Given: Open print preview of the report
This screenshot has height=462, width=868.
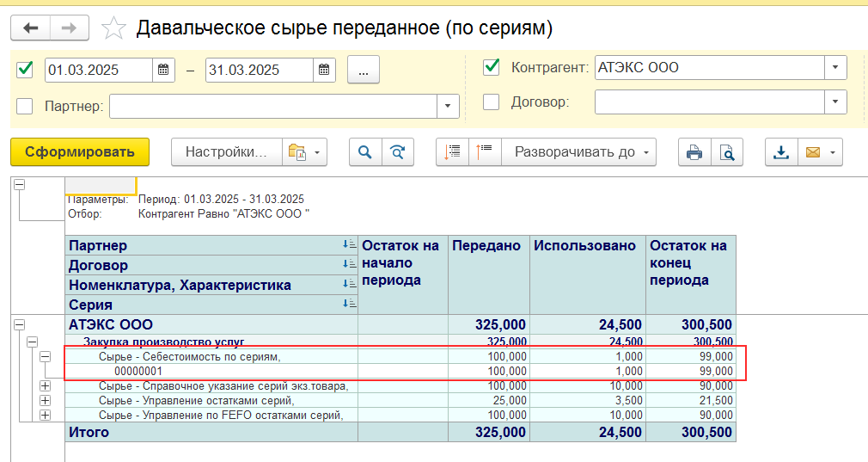Looking at the screenshot, I should pos(726,152).
